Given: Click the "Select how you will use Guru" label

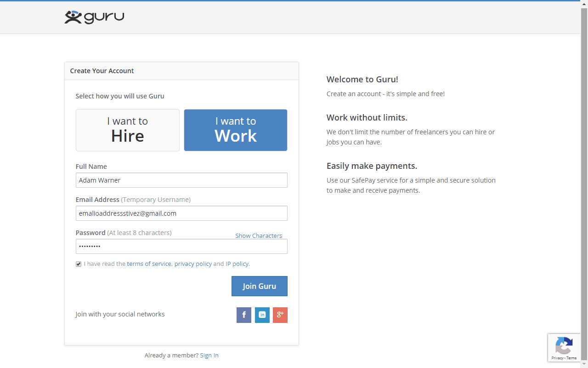Looking at the screenshot, I should 120,96.
